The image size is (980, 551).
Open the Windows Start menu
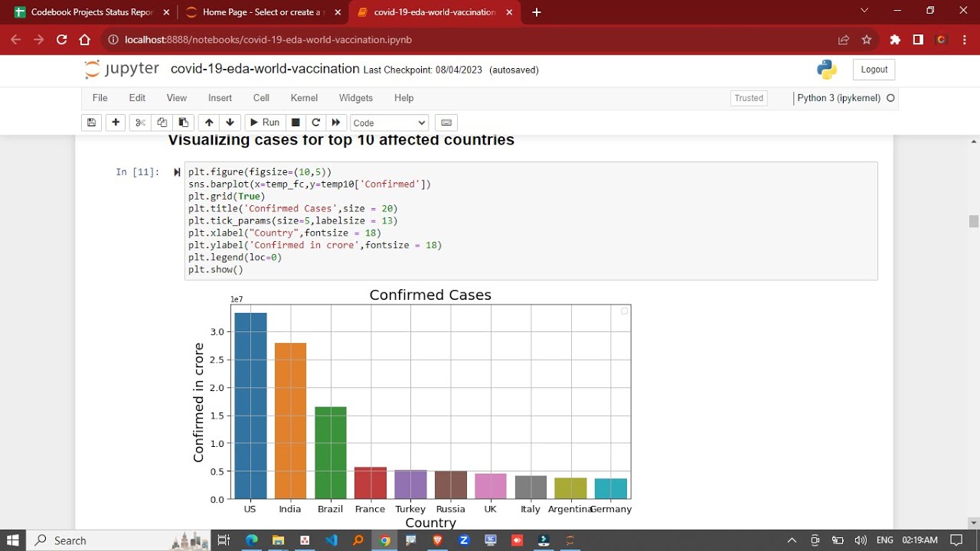(x=13, y=540)
